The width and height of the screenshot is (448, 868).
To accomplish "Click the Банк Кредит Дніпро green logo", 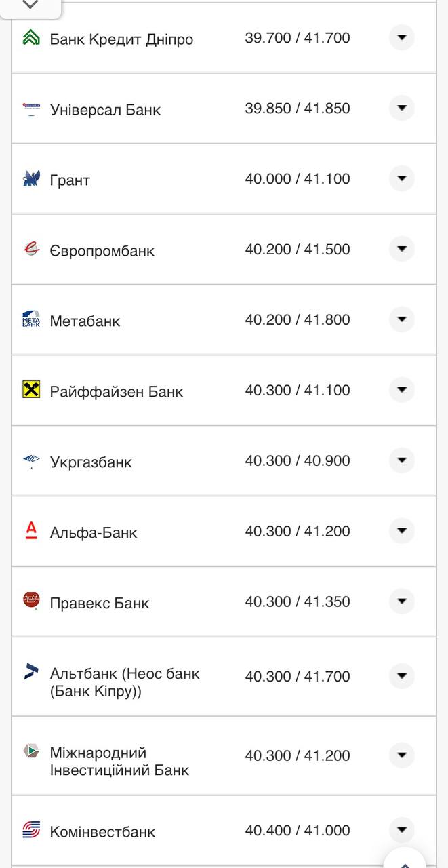I will pos(31,38).
